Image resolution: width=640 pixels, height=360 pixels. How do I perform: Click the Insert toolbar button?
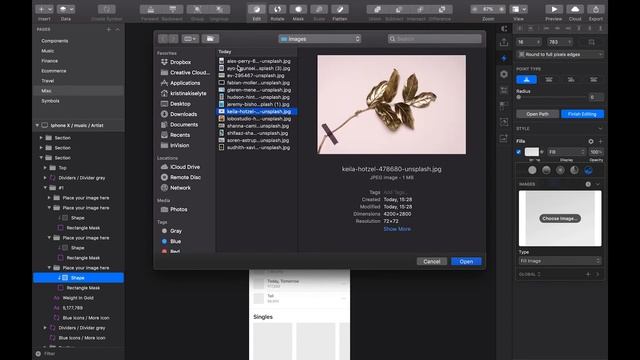[x=44, y=9]
